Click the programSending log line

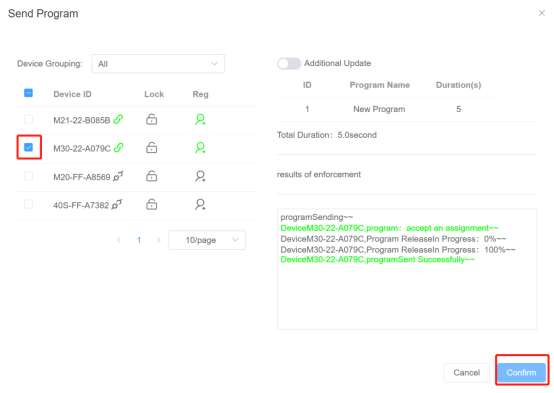click(317, 217)
